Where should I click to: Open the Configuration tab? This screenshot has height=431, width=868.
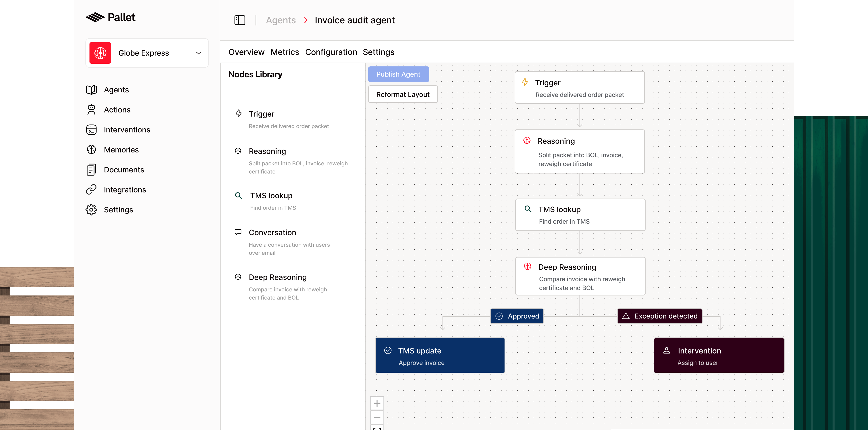331,52
